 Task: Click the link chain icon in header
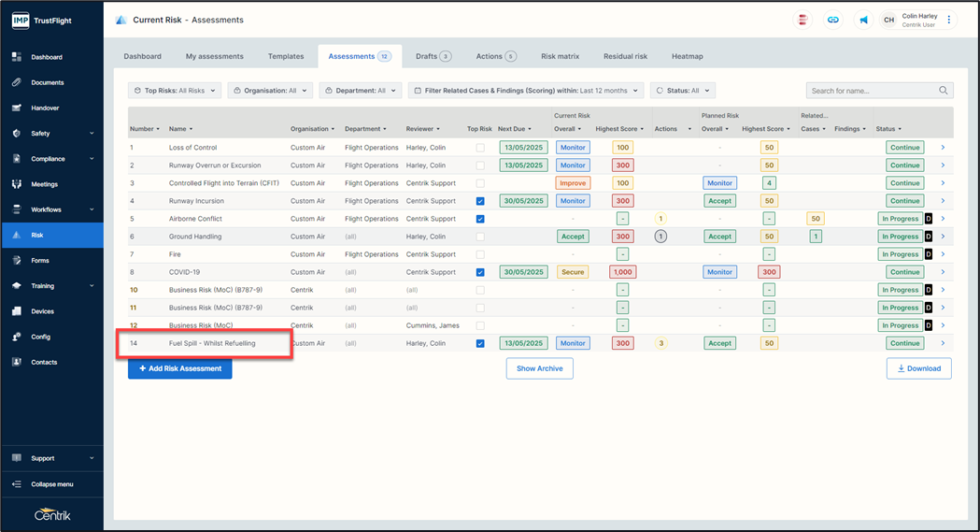[x=833, y=20]
